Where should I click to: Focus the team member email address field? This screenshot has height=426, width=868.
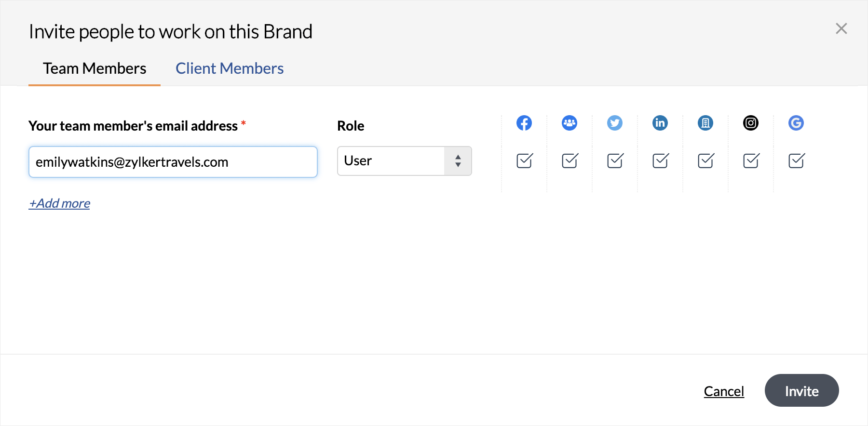coord(173,162)
